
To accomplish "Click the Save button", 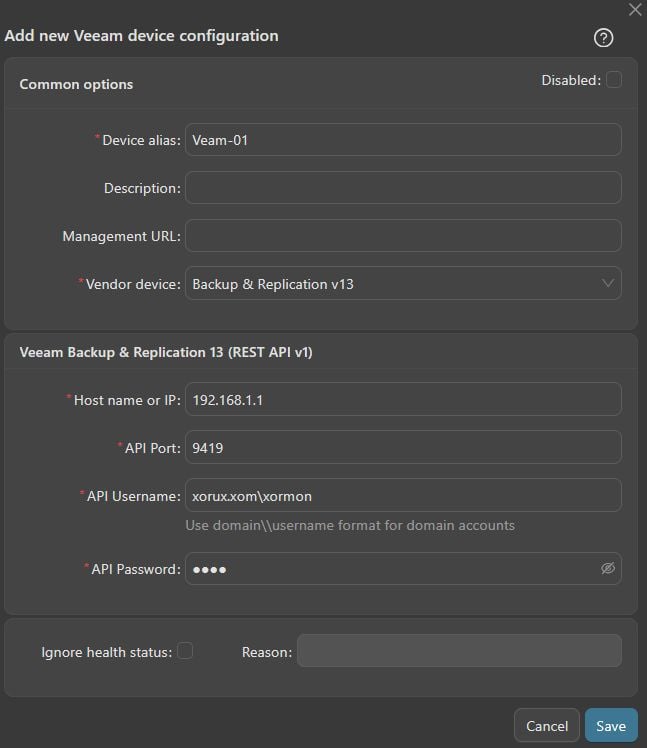I will (x=611, y=725).
